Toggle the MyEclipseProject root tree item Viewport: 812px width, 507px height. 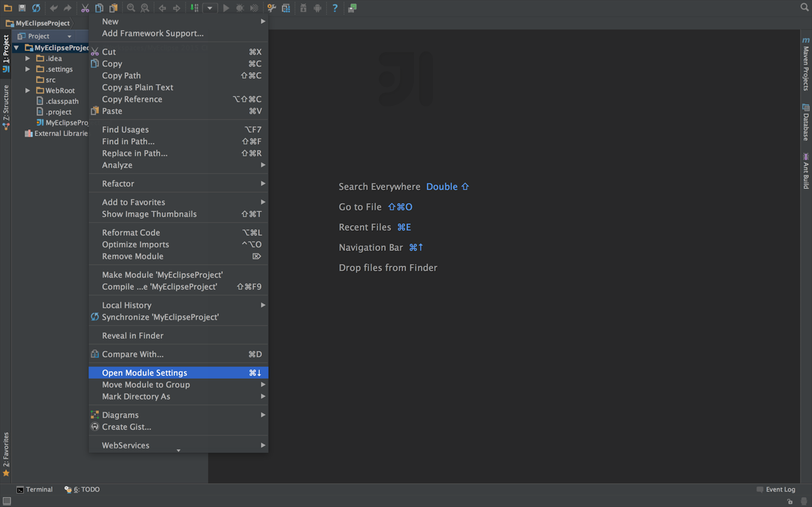[x=17, y=48]
